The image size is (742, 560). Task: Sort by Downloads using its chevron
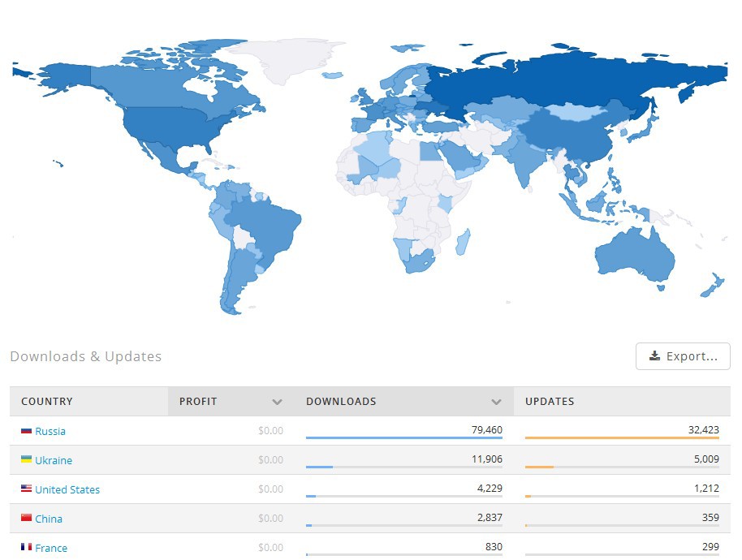(496, 402)
